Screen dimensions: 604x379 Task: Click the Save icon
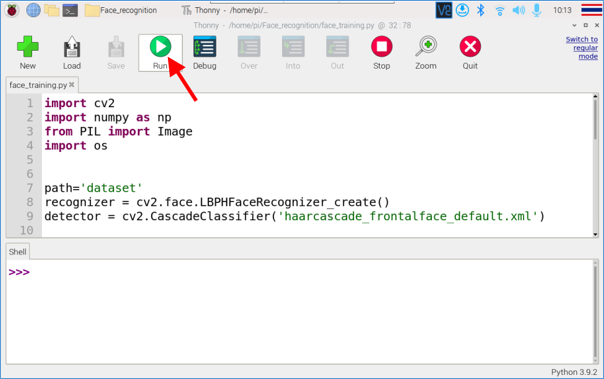[116, 53]
